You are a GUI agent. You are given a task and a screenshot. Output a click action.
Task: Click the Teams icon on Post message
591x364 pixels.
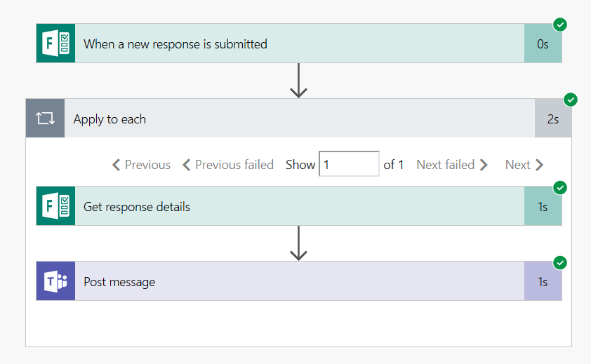(56, 281)
